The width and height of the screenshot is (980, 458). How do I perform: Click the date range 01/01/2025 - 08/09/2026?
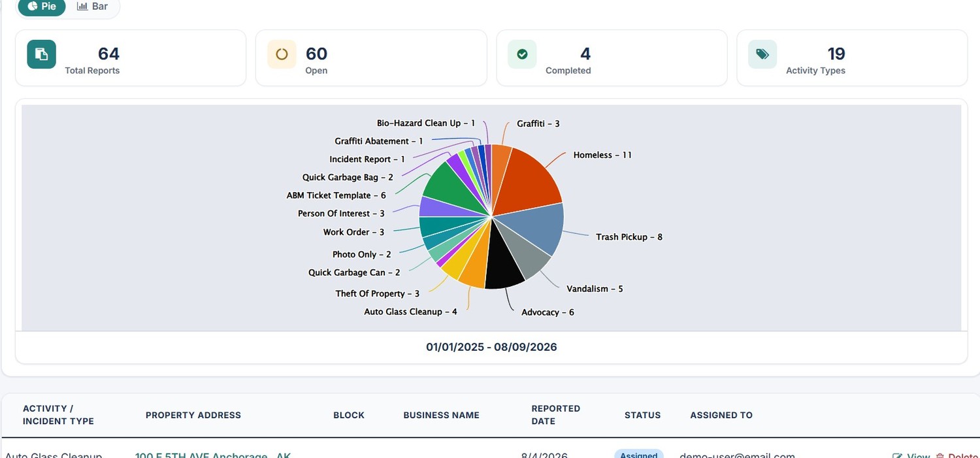[x=491, y=347]
